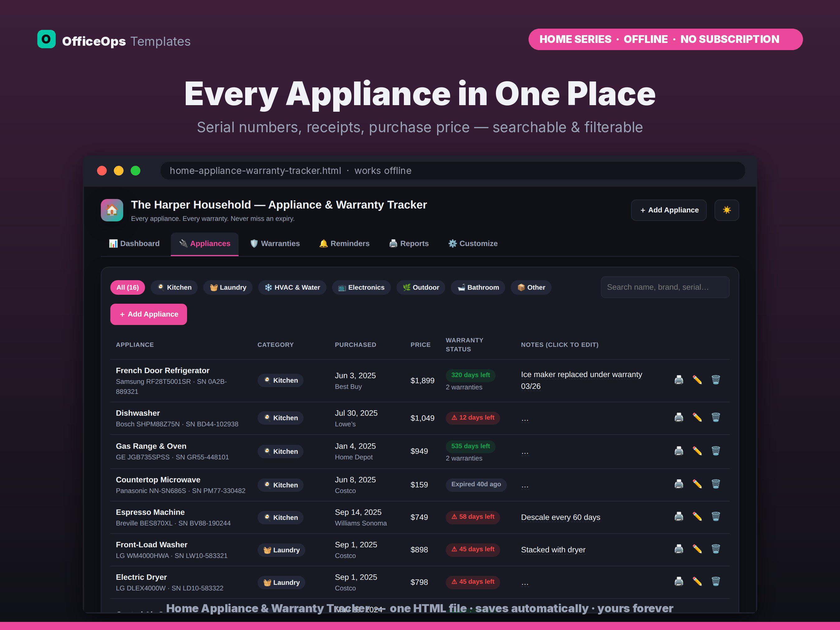Delete the Electric Dryer row

[x=716, y=581]
